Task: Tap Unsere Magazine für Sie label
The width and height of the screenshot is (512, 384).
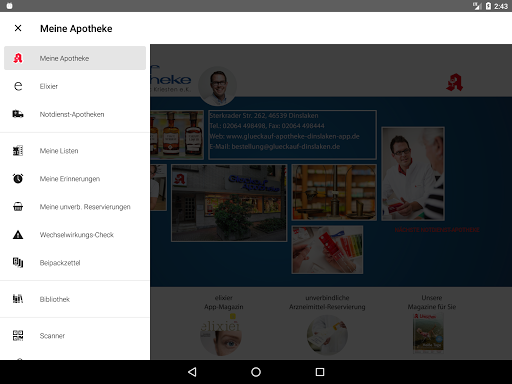Action: [x=432, y=302]
